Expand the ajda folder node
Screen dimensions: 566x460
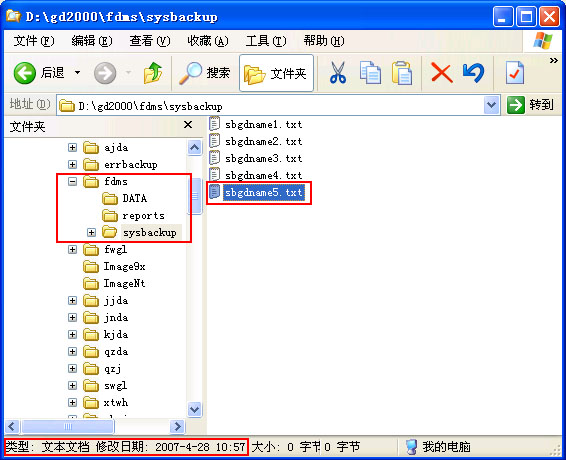pos(73,147)
